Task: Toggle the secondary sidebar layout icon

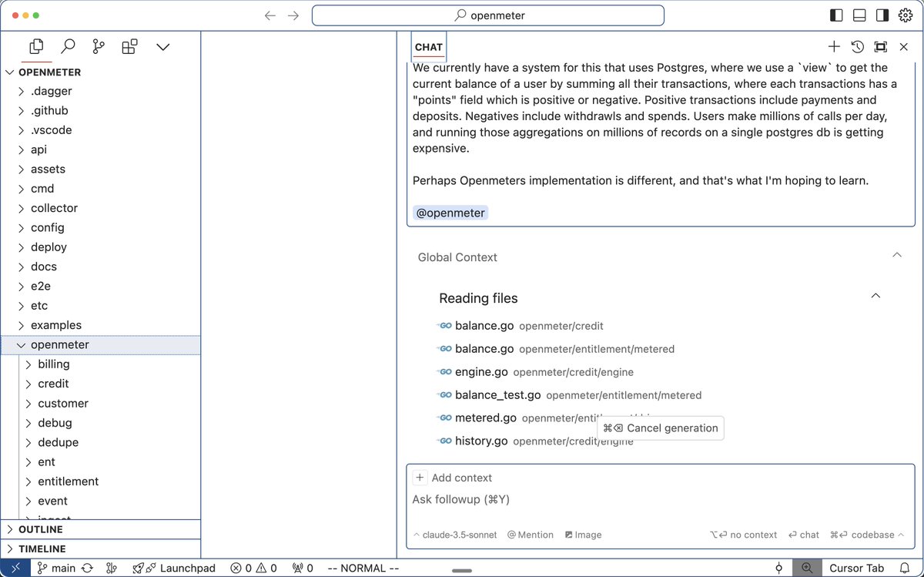Action: click(x=882, y=15)
